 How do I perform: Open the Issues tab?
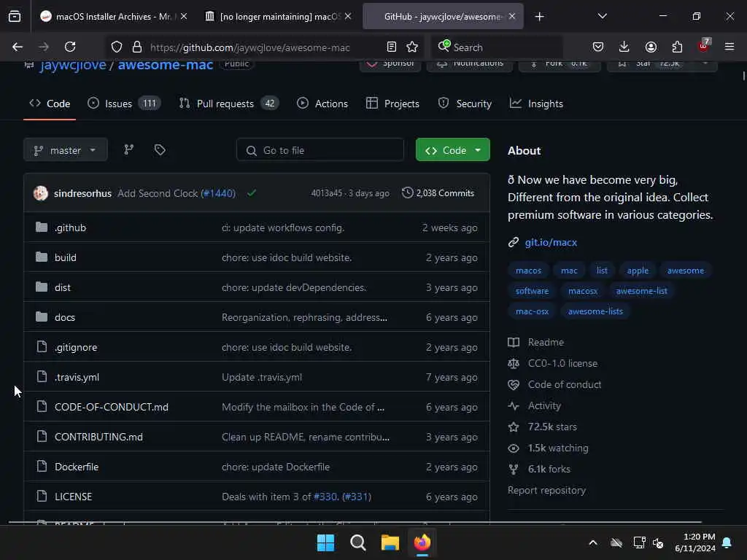coord(124,104)
